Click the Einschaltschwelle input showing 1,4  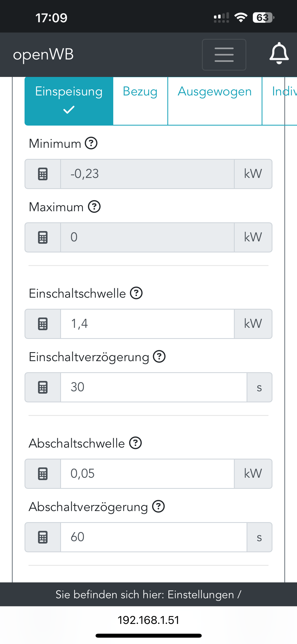(147, 324)
